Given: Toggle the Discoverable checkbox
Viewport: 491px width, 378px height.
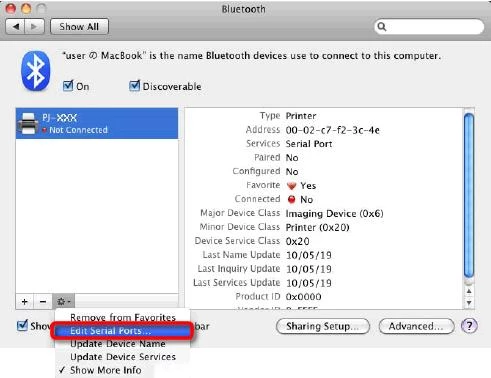Looking at the screenshot, I should click(134, 86).
